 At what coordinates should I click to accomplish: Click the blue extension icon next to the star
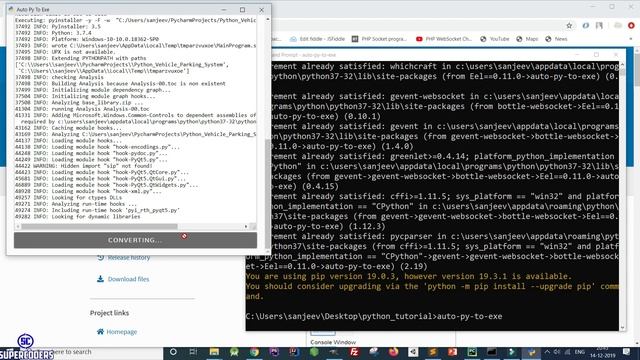(585, 26)
